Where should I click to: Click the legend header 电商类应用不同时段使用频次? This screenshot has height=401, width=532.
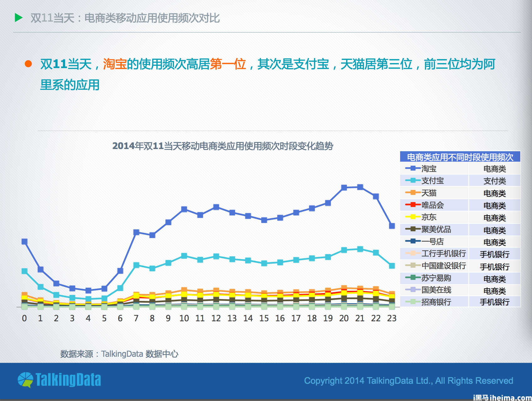(460, 157)
